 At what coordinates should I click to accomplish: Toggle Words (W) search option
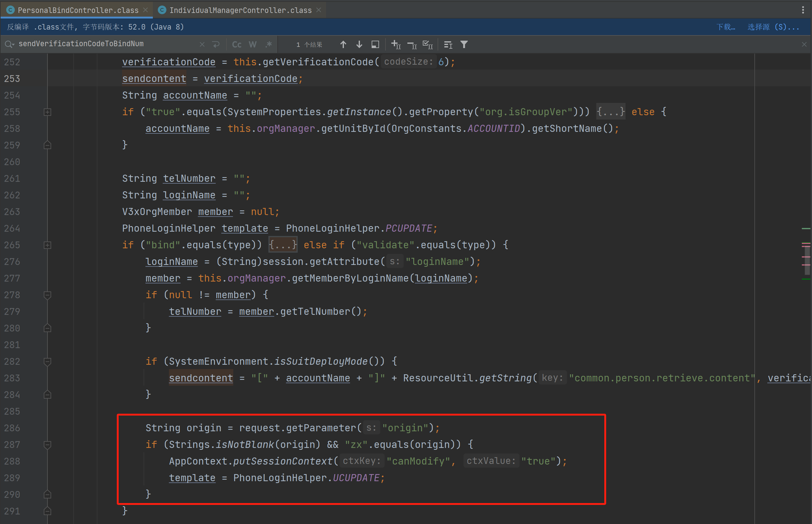[252, 45]
